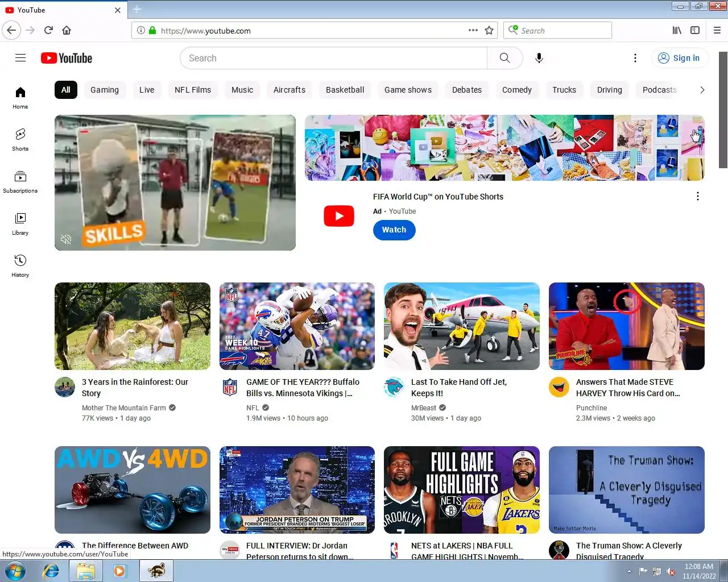The width and height of the screenshot is (728, 582).
Task: Open GAME OF THE YEAR Bills vs Vikings title
Action: [303, 388]
